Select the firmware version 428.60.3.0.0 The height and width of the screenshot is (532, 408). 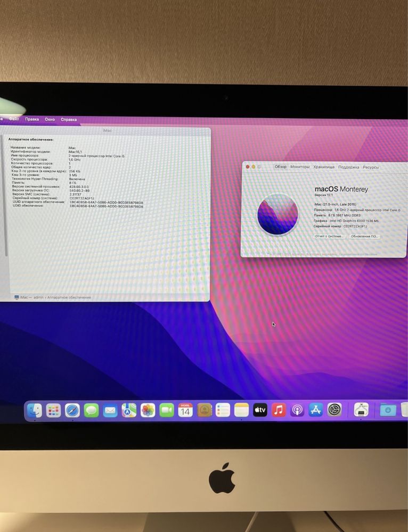pyautogui.click(x=79, y=187)
